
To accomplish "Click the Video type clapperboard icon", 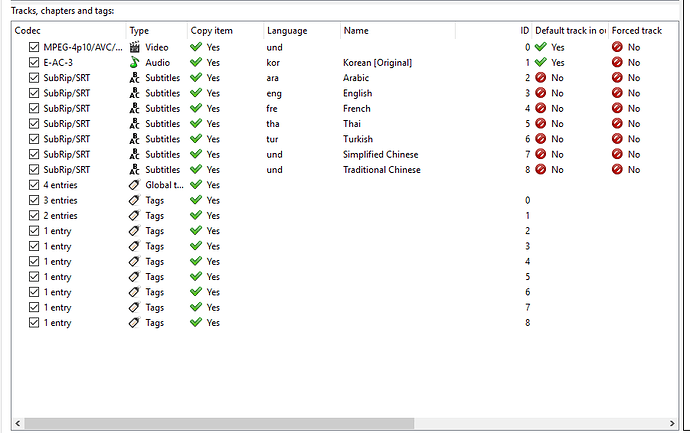I will (135, 47).
